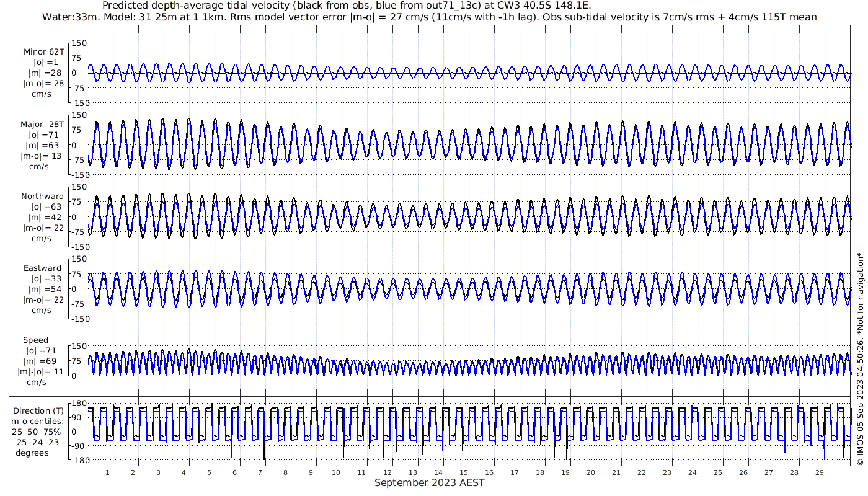Viewport: 868px width, 496px height.
Task: Select the 'Direction (T)' panel label
Action: coord(38,410)
